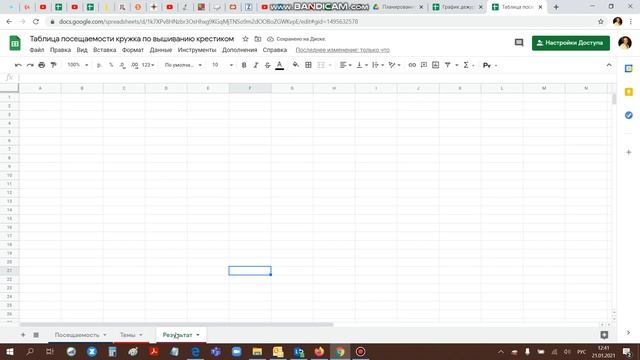Create a filter with the funnel icon
Screen dimensions: 640x360
coord(448,65)
